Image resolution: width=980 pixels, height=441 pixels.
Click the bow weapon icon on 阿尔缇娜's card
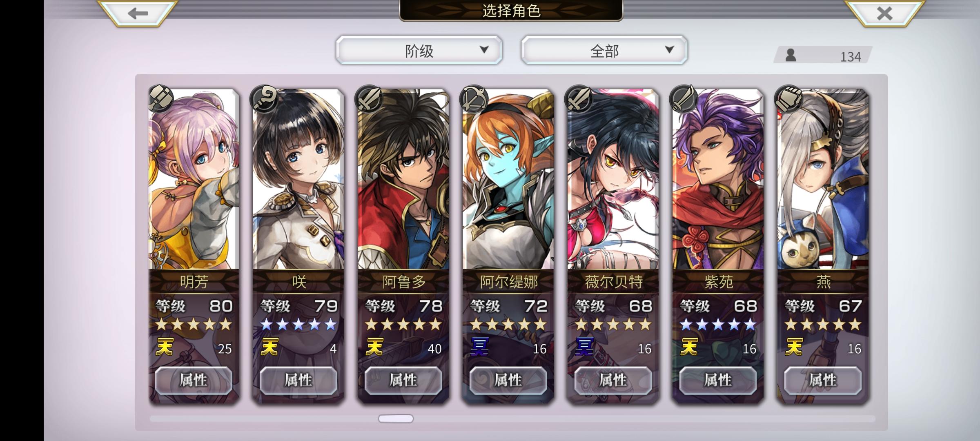point(474,99)
